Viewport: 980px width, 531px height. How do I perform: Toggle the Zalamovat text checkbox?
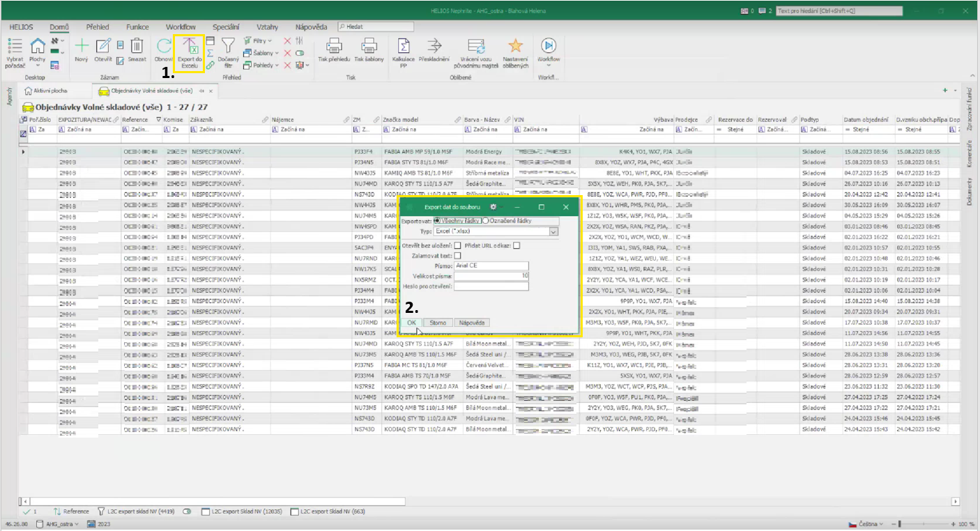458,256
